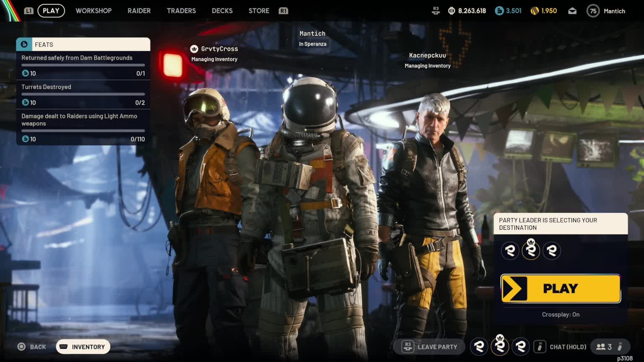Click the coin currency icon beside 8,263,618
This screenshot has height=362, width=644.
click(x=452, y=11)
